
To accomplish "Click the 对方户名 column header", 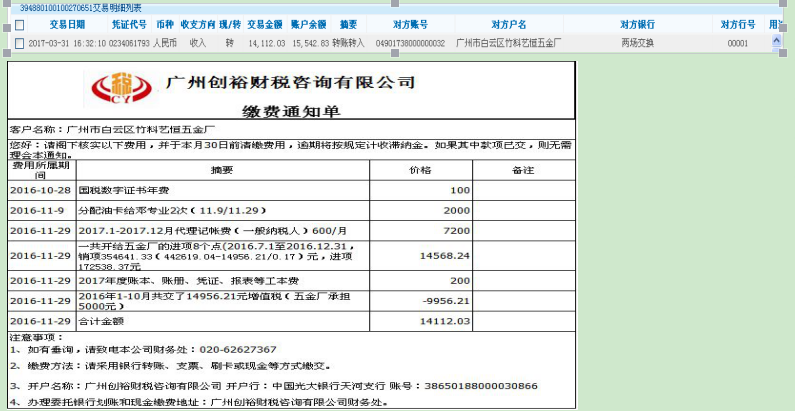I will click(509, 24).
